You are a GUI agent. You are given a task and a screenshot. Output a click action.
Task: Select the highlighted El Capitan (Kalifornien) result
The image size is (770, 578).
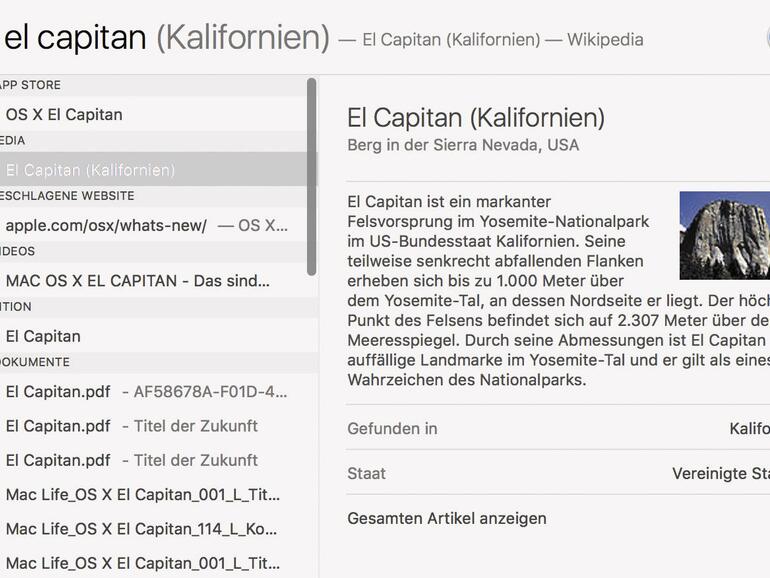point(90,170)
